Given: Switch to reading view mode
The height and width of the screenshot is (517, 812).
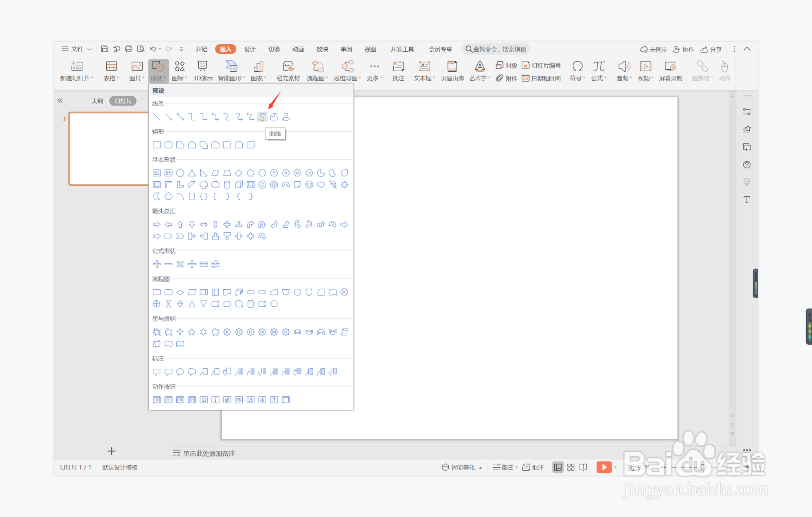Looking at the screenshot, I should (x=584, y=467).
